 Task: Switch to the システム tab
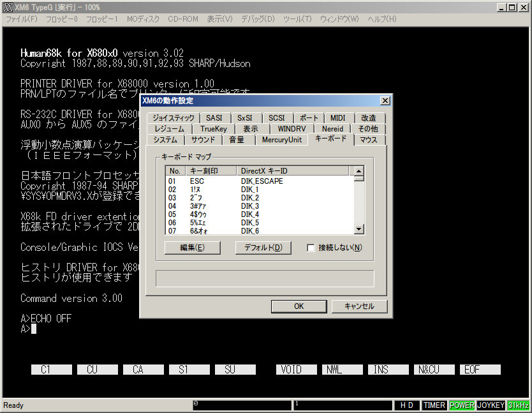(165, 140)
